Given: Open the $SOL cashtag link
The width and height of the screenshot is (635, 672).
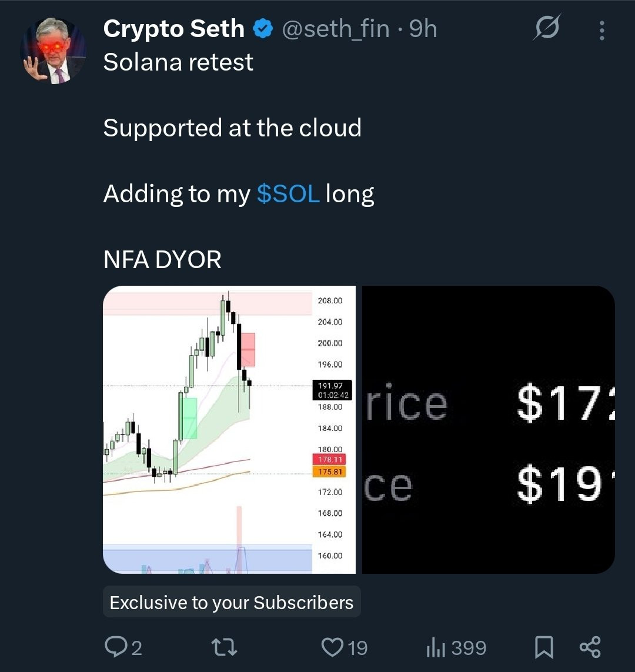Looking at the screenshot, I should point(288,194).
